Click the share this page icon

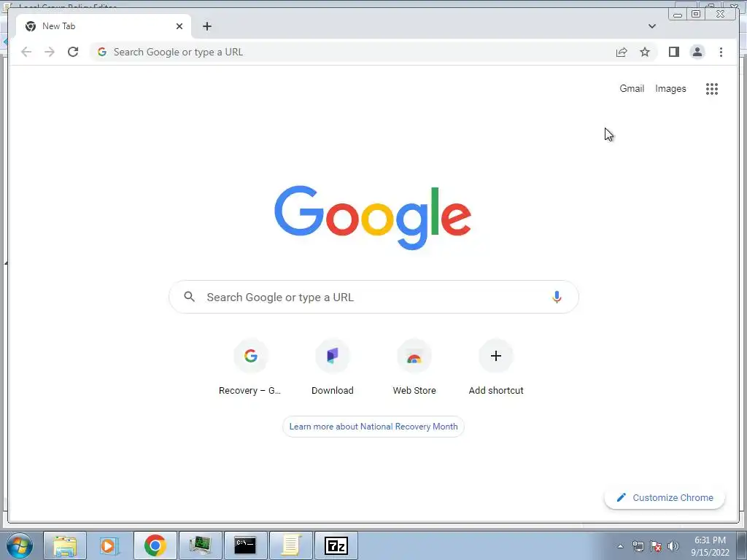(622, 52)
